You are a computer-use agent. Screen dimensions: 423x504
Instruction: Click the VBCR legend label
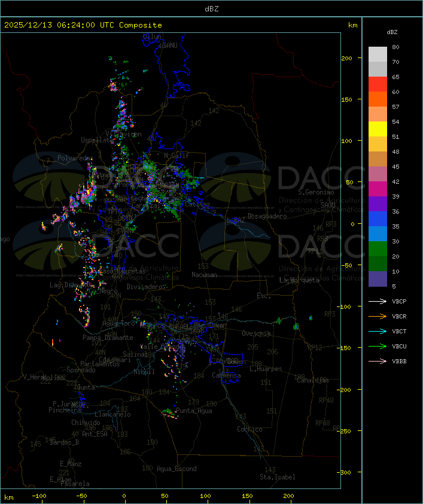point(399,316)
